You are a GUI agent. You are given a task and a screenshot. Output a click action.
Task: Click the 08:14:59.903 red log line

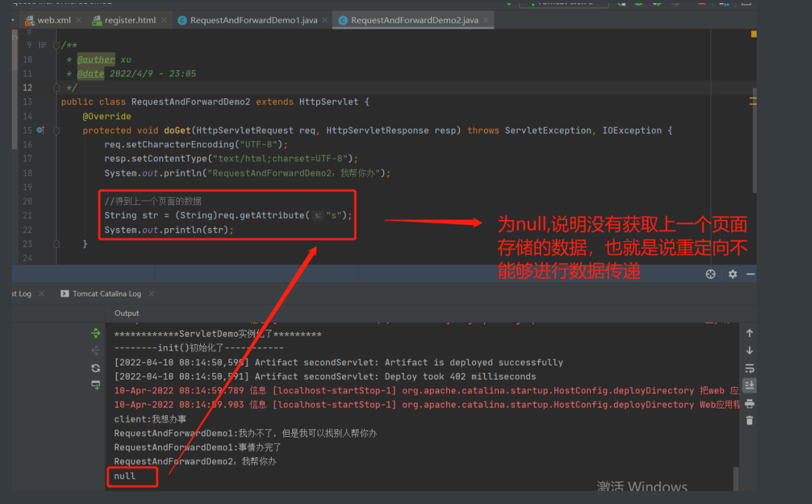click(427, 405)
